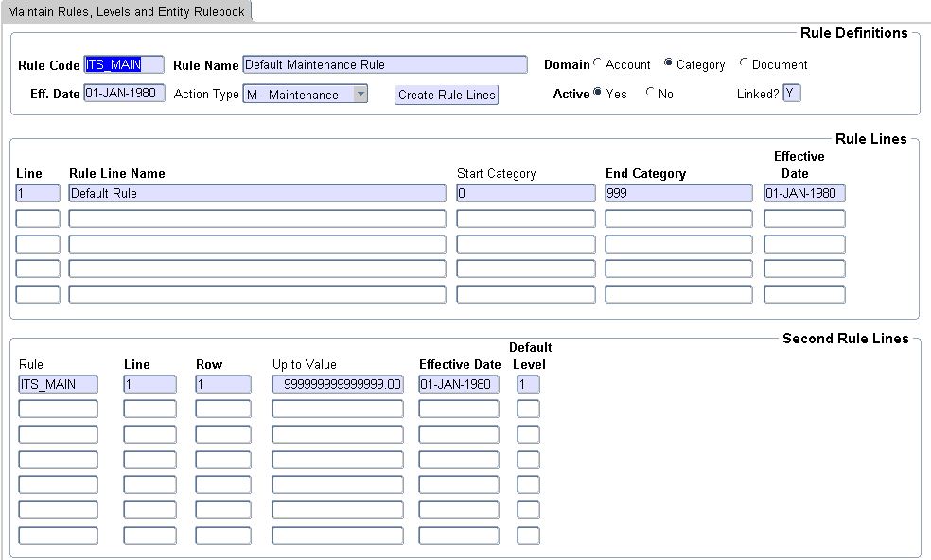The image size is (931, 560).
Task: Click the Start Category field containing 0
Action: pyautogui.click(x=526, y=193)
